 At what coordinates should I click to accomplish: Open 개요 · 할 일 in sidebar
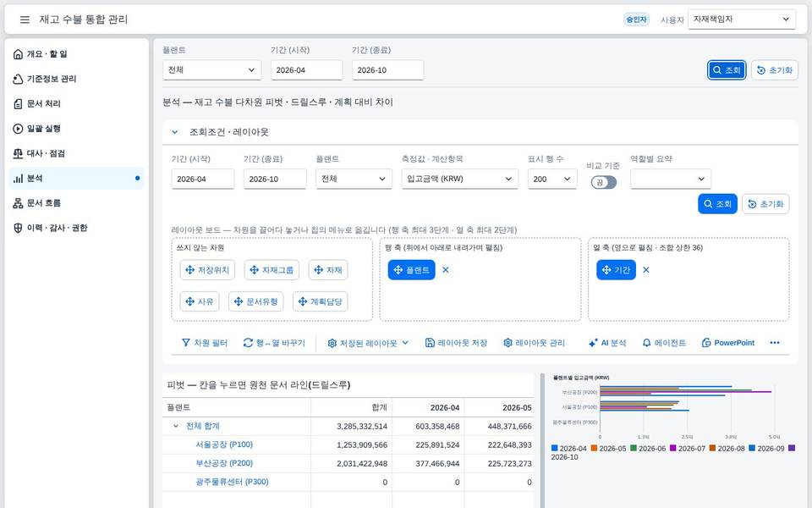coord(77,54)
